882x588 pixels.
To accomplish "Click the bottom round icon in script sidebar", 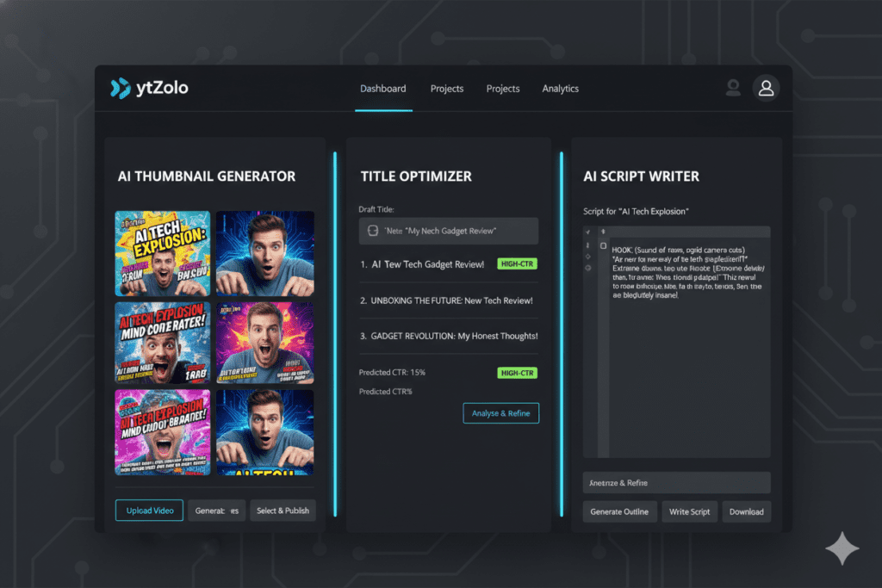I will point(588,268).
